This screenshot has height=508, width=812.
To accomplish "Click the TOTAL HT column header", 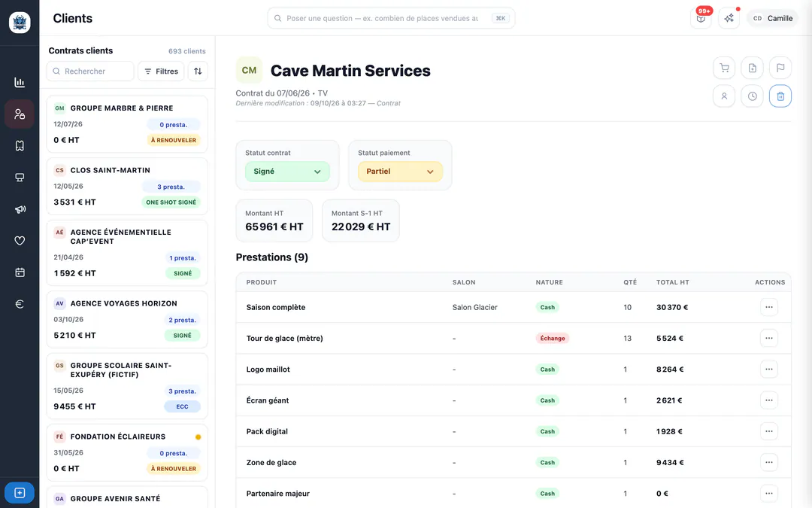I will pyautogui.click(x=673, y=282).
